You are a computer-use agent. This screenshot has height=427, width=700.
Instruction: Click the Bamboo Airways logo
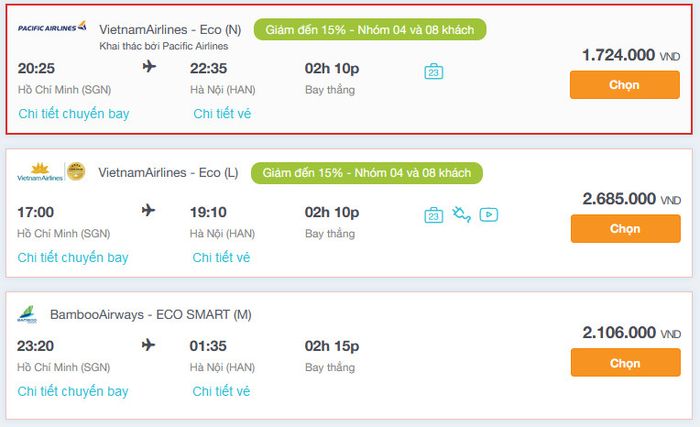[x=27, y=316]
